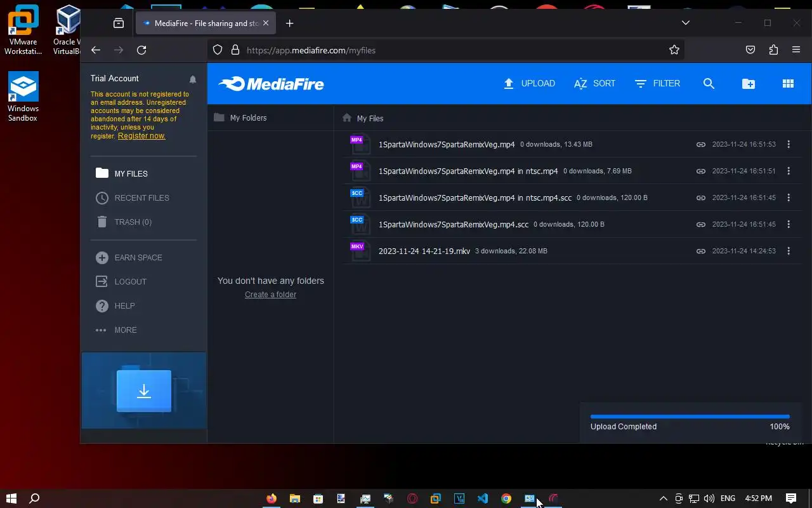Image resolution: width=812 pixels, height=508 pixels.
Task: Click the home icon in the My Files breadcrumb
Action: [x=346, y=118]
